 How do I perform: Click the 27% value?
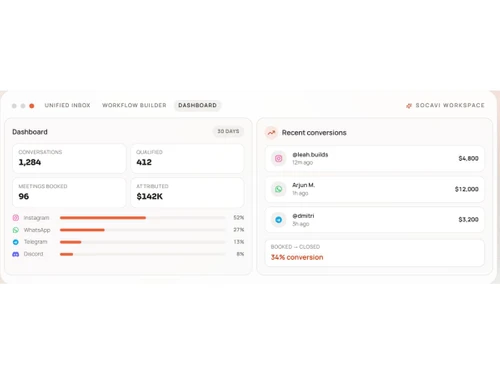pos(239,230)
